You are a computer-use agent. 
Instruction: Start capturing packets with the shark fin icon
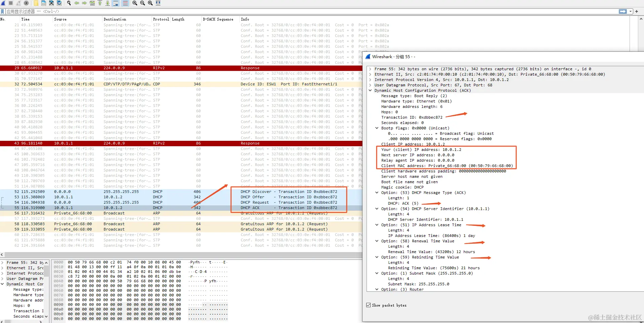(3, 3)
